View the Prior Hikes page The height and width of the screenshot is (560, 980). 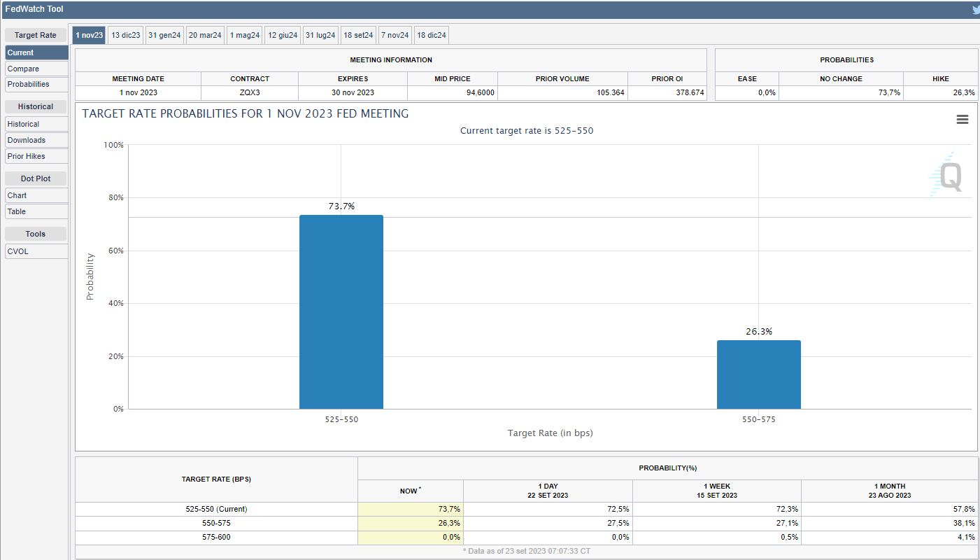point(36,156)
